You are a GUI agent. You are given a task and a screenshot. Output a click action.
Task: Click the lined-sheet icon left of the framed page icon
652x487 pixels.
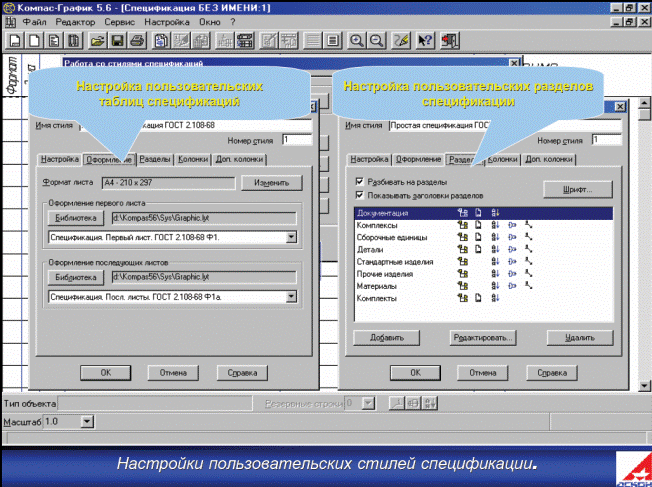(313, 41)
